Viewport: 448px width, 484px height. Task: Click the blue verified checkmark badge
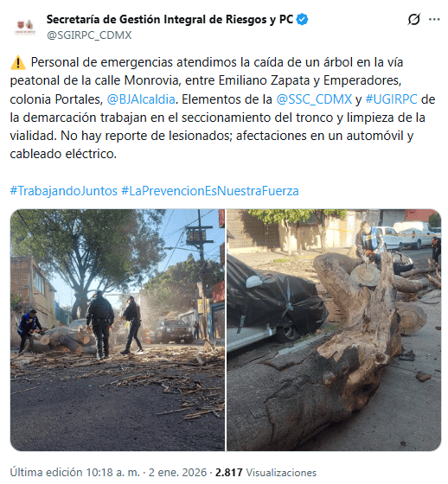click(x=302, y=19)
